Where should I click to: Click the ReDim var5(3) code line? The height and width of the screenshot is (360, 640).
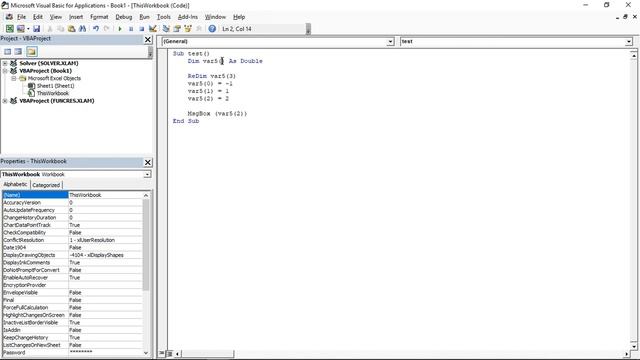coord(211,76)
